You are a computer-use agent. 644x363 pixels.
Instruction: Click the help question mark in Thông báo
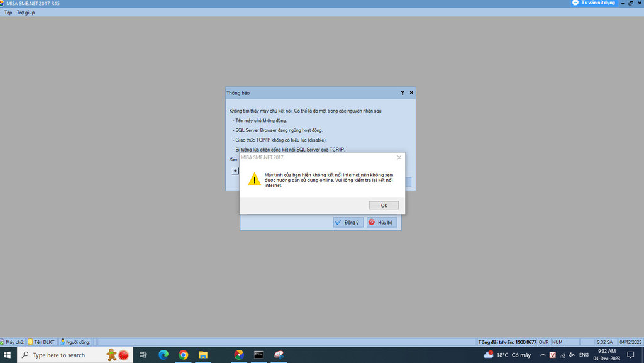pyautogui.click(x=402, y=93)
